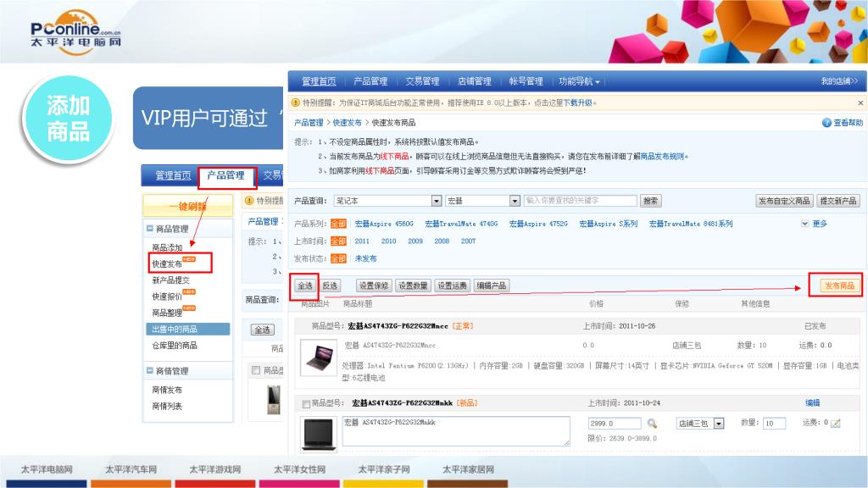Filter launch year 2009

click(415, 241)
